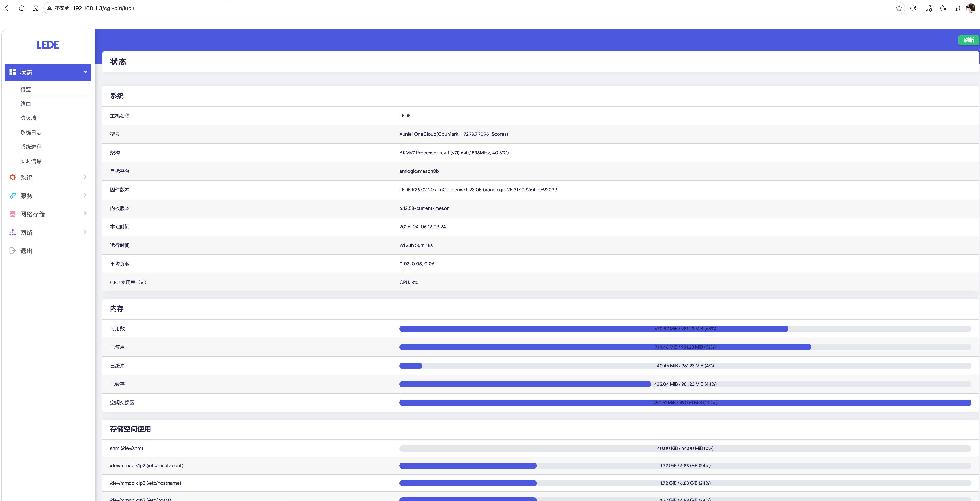The width and height of the screenshot is (980, 501).
Task: Open browser extensions puzzle icon
Action: coord(913,8)
